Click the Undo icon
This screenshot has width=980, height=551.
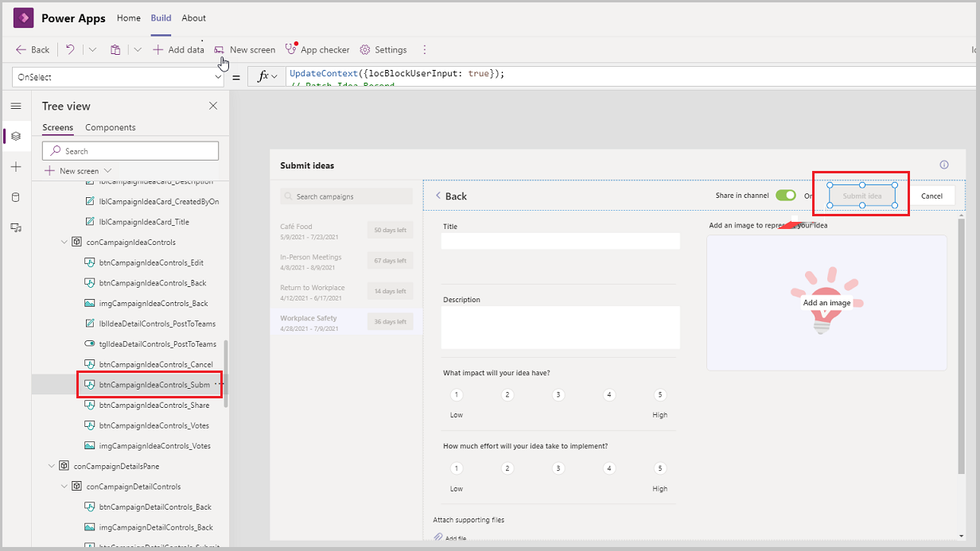click(70, 49)
